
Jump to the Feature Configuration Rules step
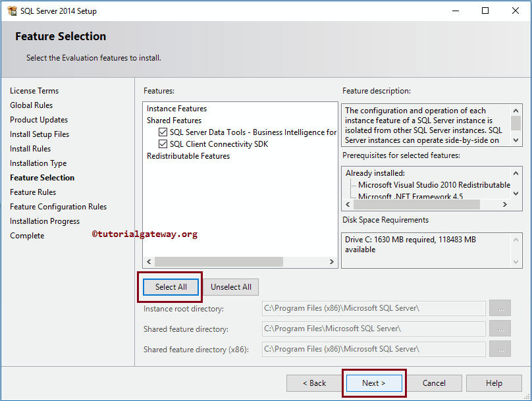[x=58, y=206]
